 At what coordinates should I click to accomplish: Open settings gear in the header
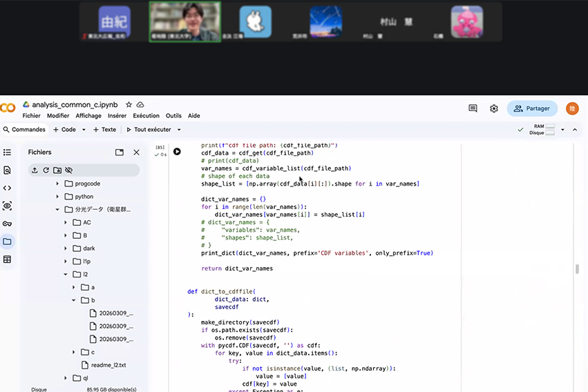tap(494, 108)
